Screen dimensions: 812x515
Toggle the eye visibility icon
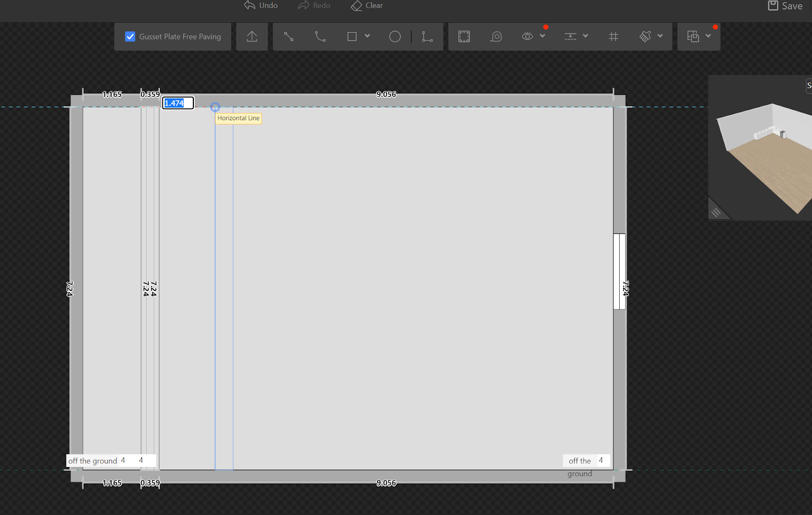point(527,37)
